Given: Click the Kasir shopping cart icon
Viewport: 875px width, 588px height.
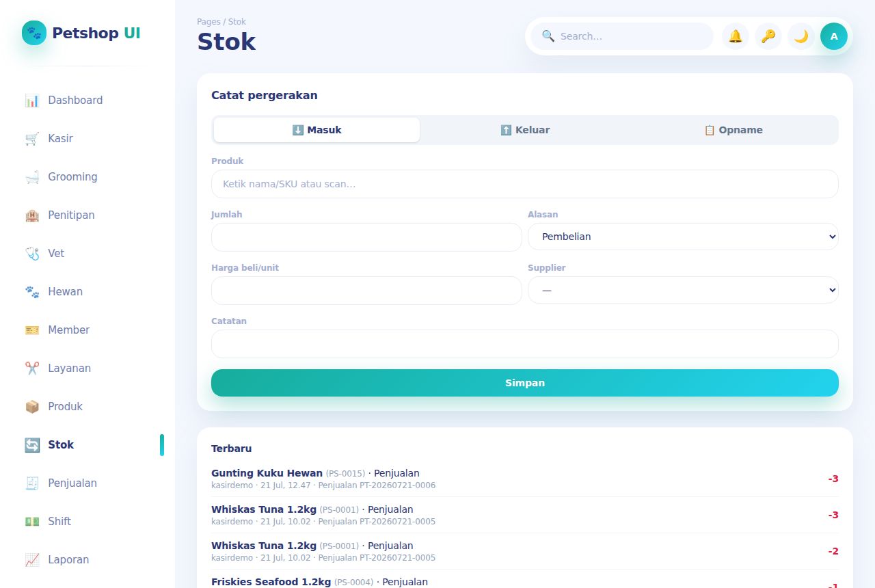Looking at the screenshot, I should coord(32,139).
